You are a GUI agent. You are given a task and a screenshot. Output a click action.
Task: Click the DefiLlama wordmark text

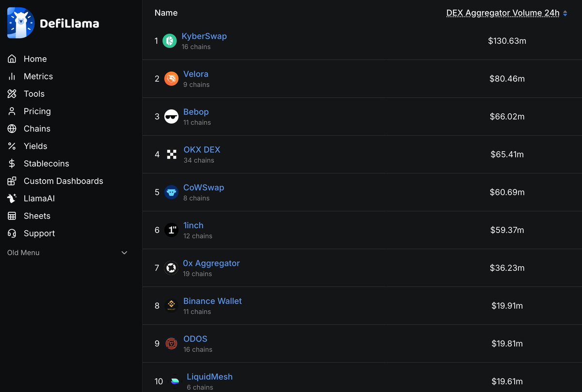(69, 23)
